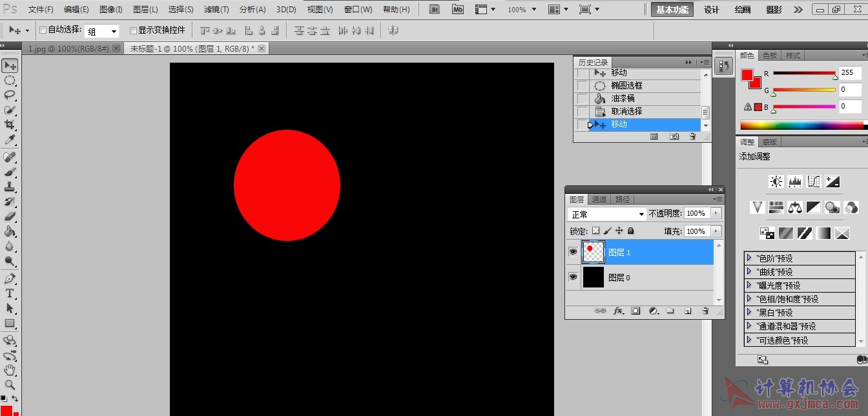Select the Zoom tool in the toolbox
The width and height of the screenshot is (868, 416).
(10, 385)
